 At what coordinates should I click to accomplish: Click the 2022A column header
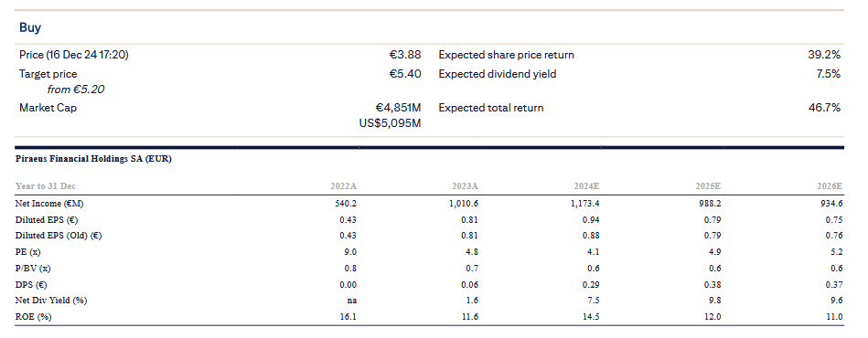click(x=344, y=186)
